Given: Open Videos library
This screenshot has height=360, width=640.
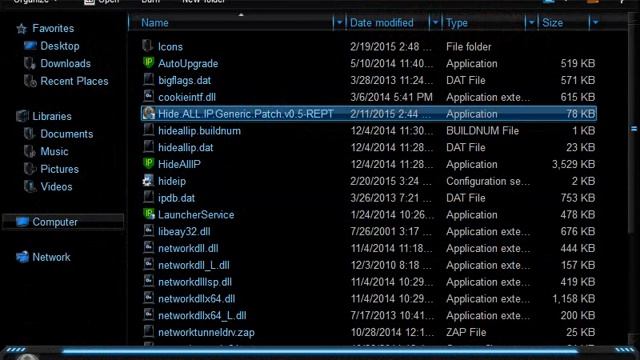Looking at the screenshot, I should click(x=56, y=187).
